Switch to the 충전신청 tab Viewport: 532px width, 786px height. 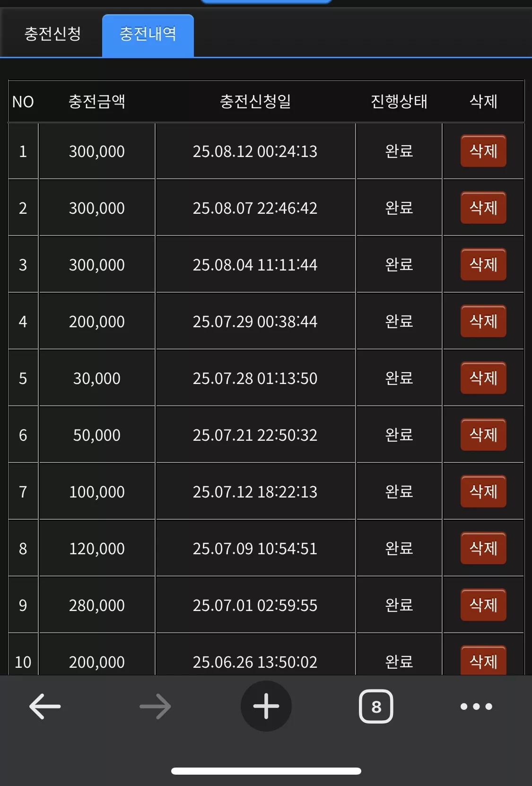52,34
